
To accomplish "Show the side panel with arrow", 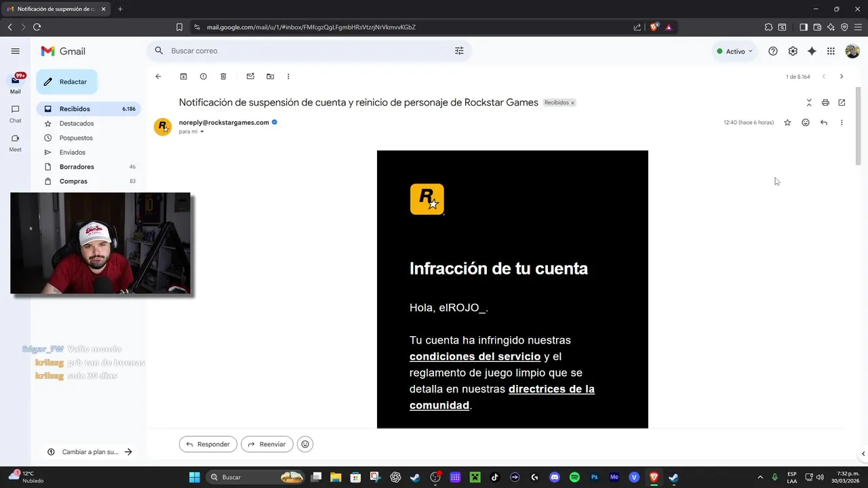I will click(863, 453).
